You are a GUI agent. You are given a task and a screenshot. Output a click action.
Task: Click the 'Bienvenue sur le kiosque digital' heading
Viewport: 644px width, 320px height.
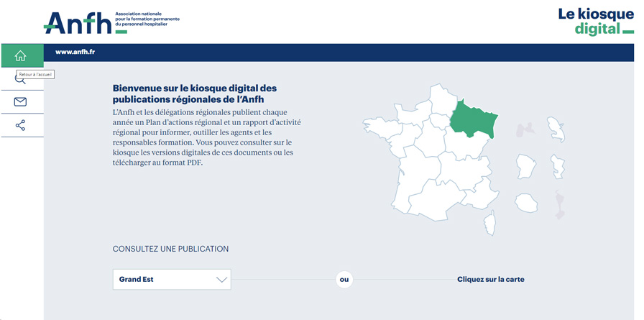(195, 93)
